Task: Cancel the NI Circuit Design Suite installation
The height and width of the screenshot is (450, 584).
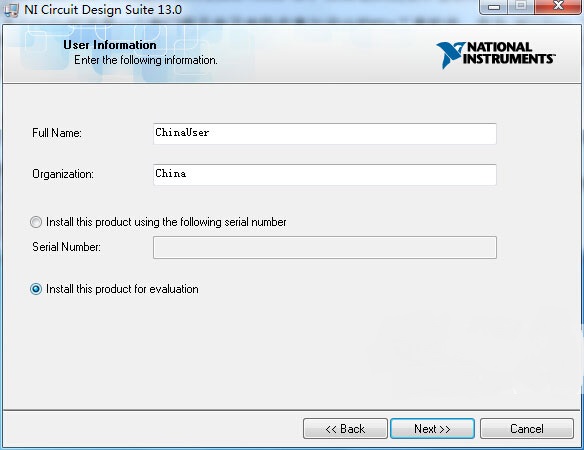Action: [x=527, y=429]
